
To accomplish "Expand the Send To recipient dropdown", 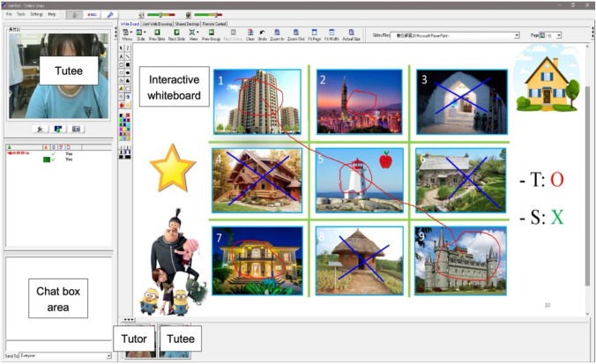I will click(x=109, y=356).
